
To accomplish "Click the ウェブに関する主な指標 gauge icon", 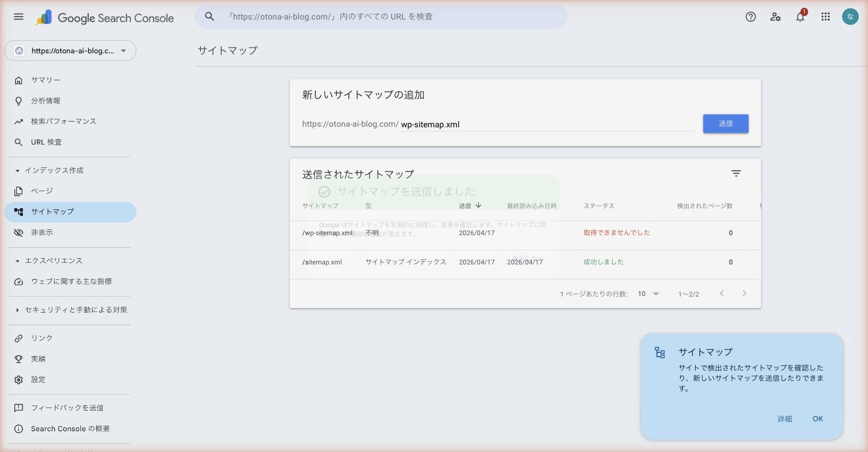I will point(18,282).
